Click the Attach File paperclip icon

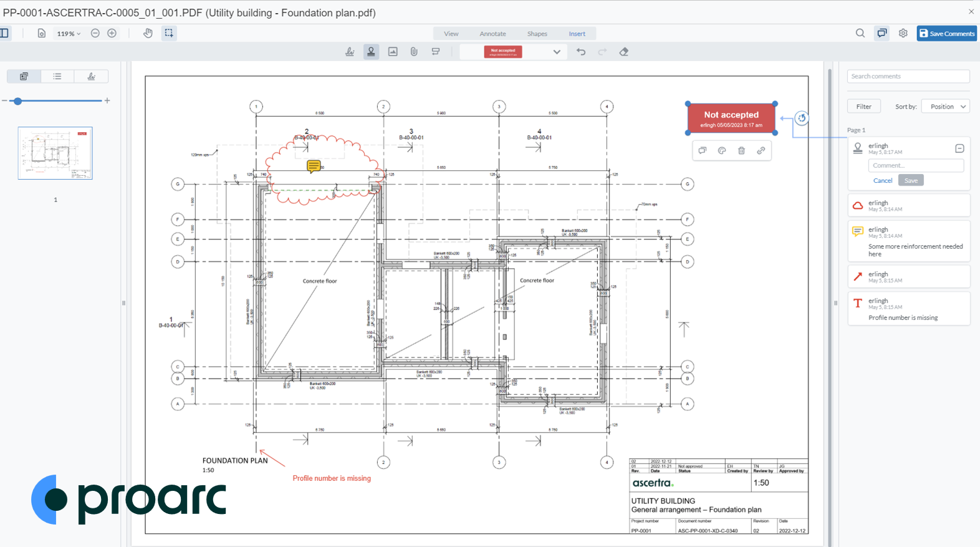point(414,52)
